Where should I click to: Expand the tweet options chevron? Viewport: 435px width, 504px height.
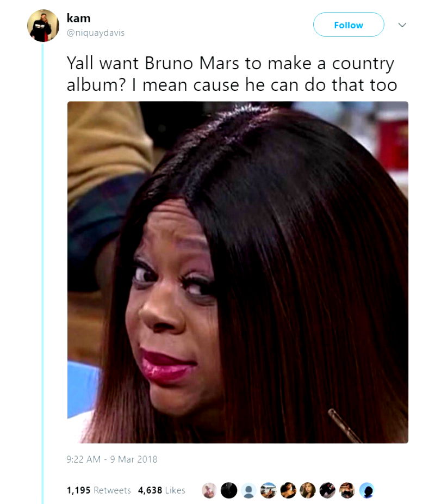(x=402, y=25)
